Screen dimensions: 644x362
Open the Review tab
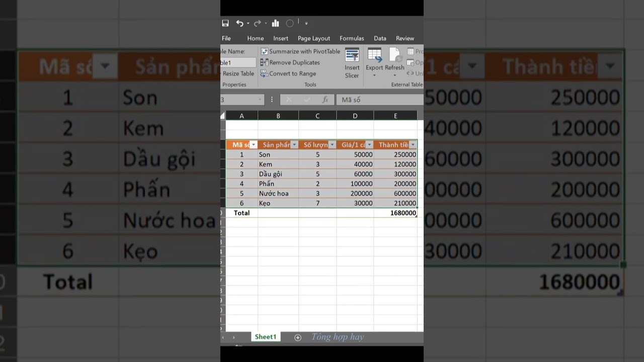405,38
